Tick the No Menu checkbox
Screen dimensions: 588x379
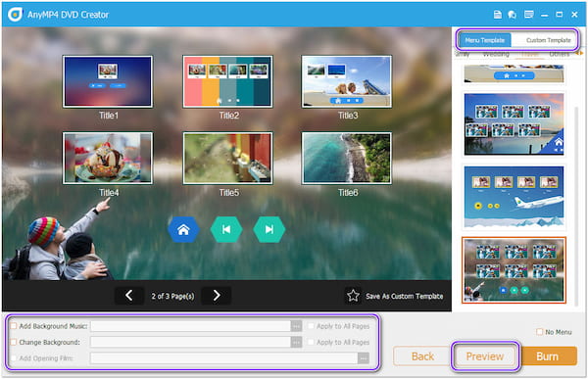539,332
